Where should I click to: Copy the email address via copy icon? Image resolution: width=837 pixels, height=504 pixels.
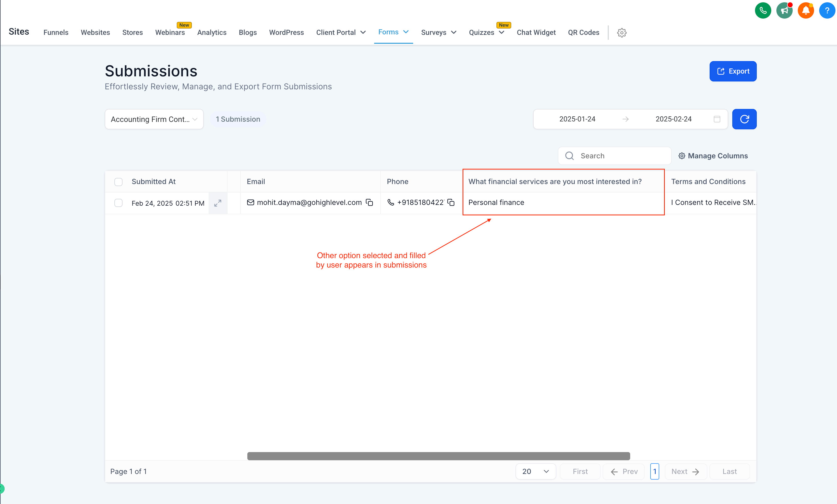point(369,203)
